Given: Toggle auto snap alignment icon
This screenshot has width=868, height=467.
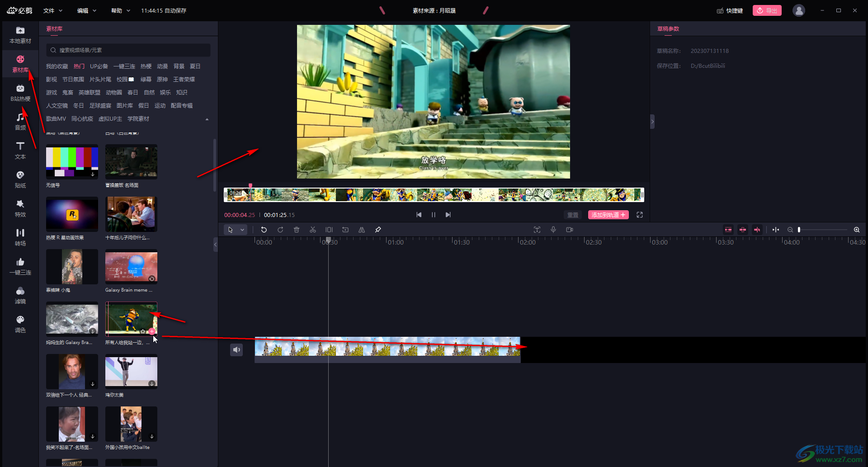Looking at the screenshot, I should [x=743, y=230].
